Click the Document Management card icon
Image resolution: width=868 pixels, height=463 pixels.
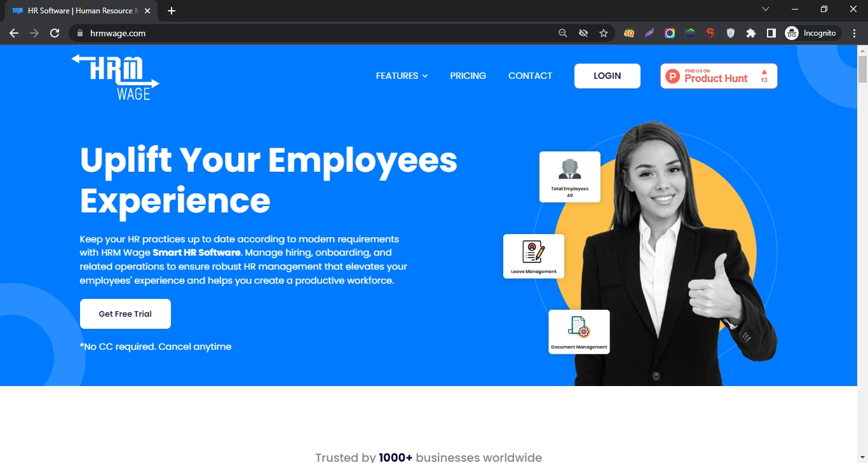(579, 327)
